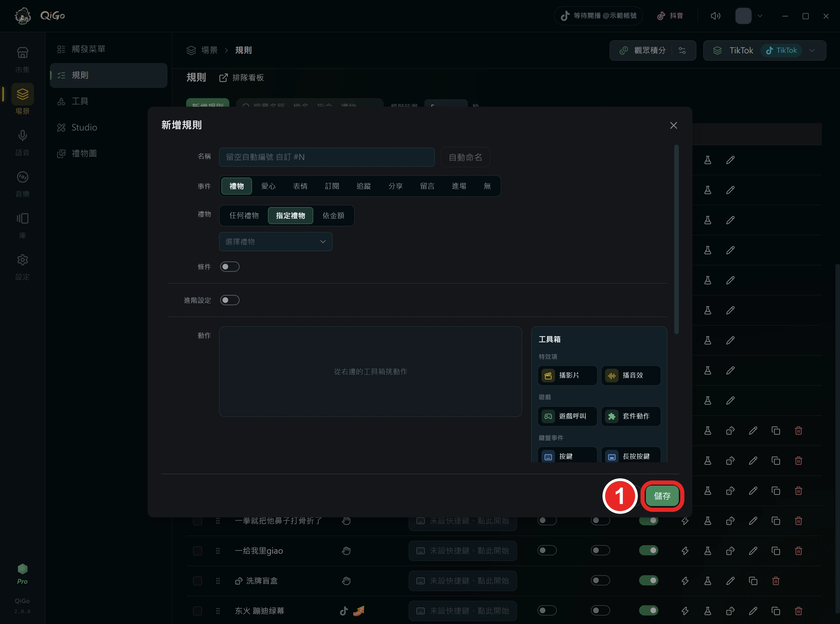840x624 pixels.
Task: Duplicate the 洗牌盲盒 rule with copy icon
Action: click(x=753, y=581)
